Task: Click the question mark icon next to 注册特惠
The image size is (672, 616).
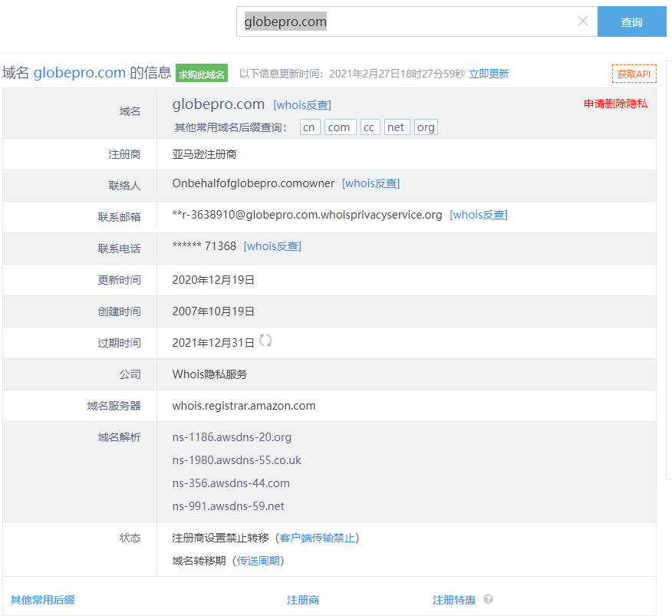Action: [x=488, y=600]
